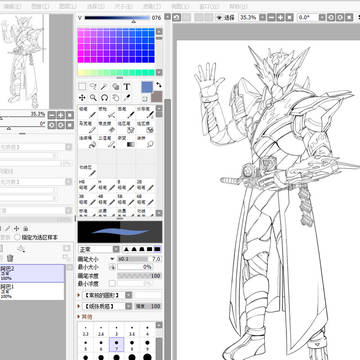Select the layer ending in 2
360x360 pixels.
coord(32,273)
